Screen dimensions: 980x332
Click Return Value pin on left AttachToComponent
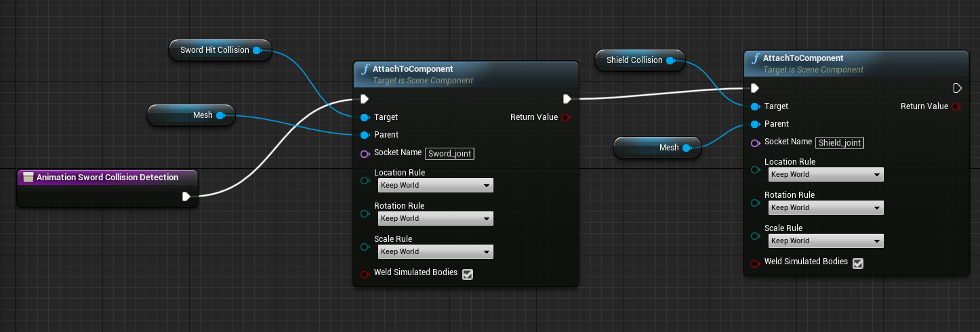click(565, 117)
